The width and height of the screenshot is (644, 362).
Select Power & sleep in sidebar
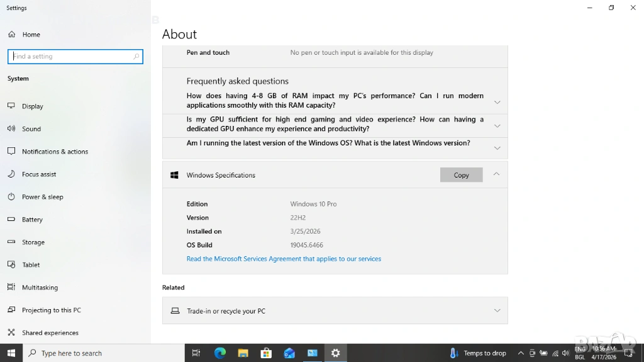coord(42,197)
